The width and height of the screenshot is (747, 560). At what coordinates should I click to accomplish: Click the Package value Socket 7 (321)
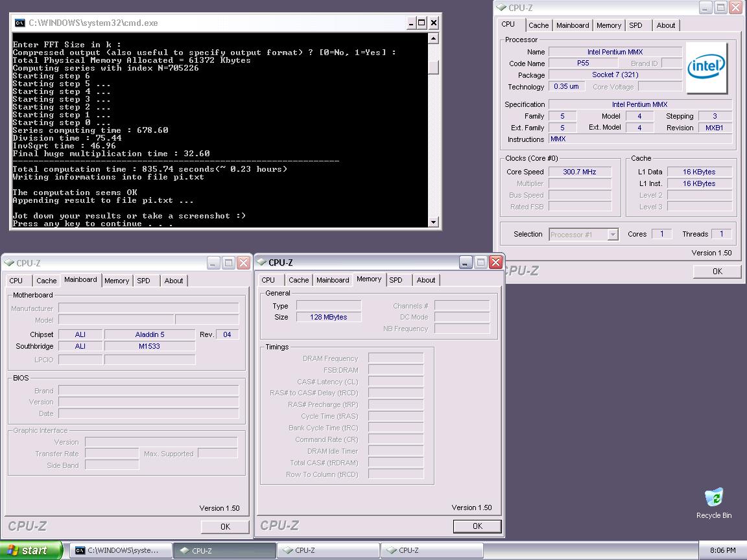615,75
